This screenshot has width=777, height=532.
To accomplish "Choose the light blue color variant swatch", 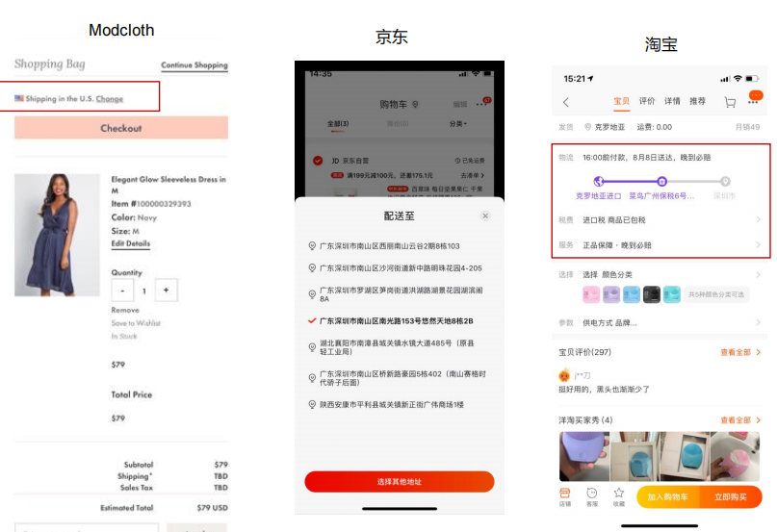I will coord(632,294).
